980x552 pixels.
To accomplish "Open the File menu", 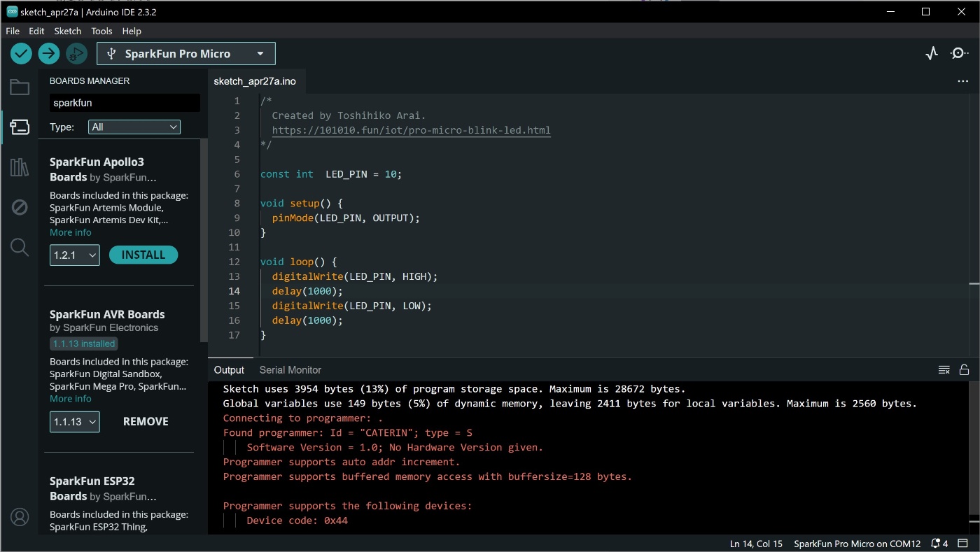I will pos(13,31).
